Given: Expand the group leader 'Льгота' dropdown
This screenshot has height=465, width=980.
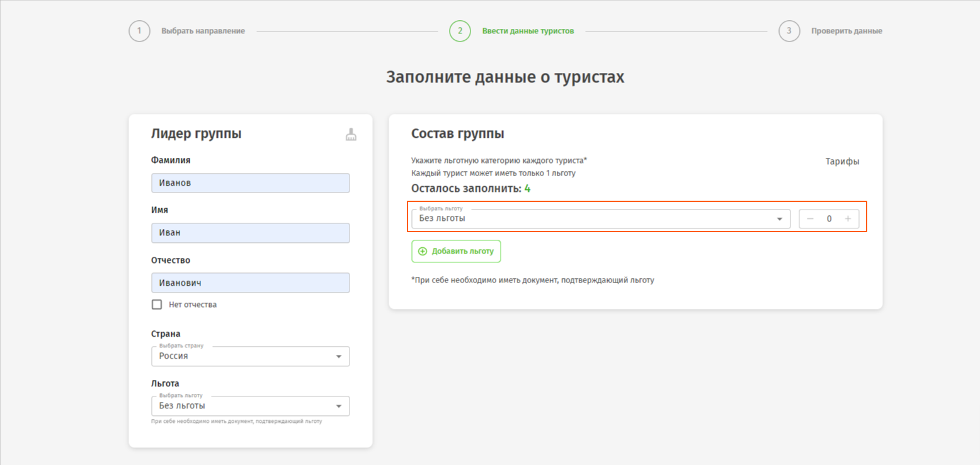Looking at the screenshot, I should tap(250, 406).
